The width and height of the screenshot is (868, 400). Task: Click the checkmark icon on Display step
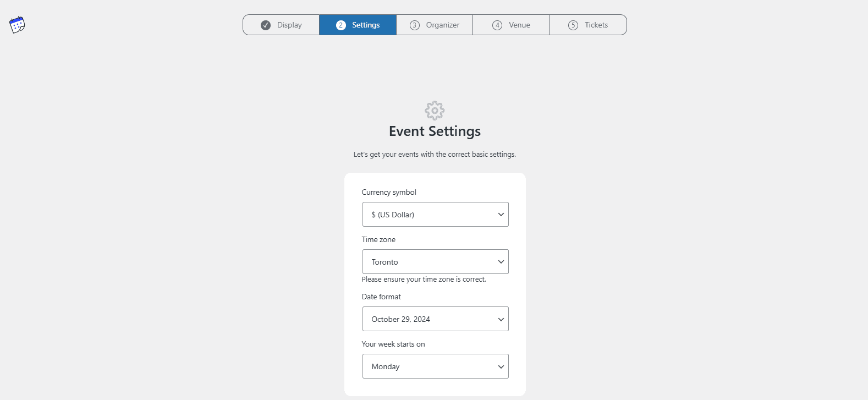tap(266, 25)
